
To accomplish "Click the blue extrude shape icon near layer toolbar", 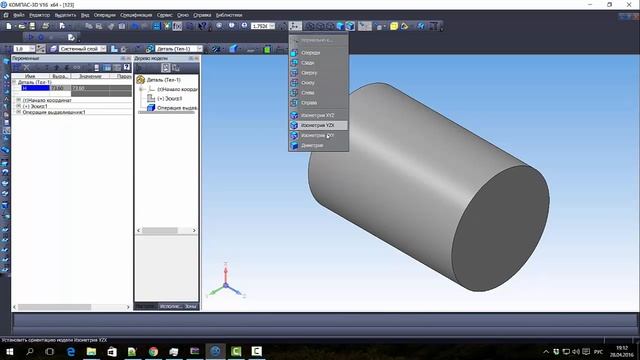I will [233, 49].
